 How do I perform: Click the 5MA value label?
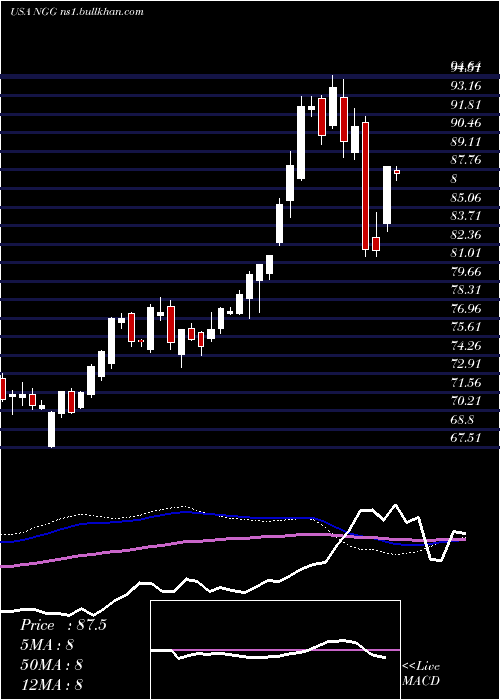pyautogui.click(x=46, y=645)
